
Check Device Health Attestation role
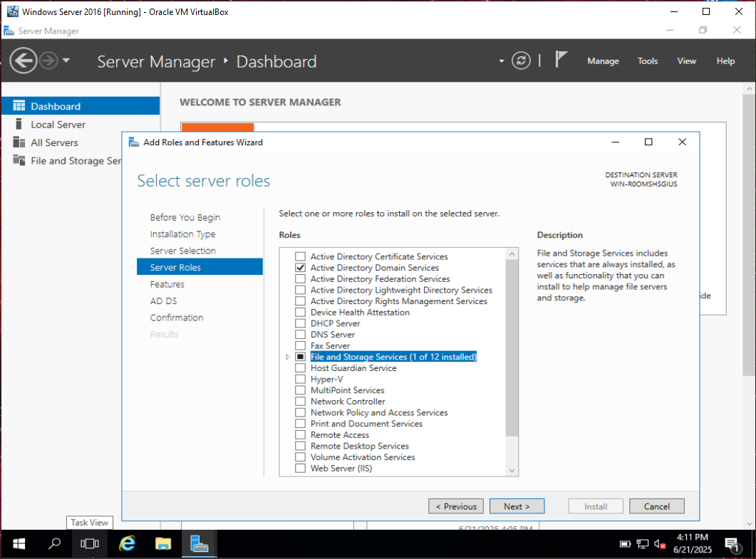(301, 313)
